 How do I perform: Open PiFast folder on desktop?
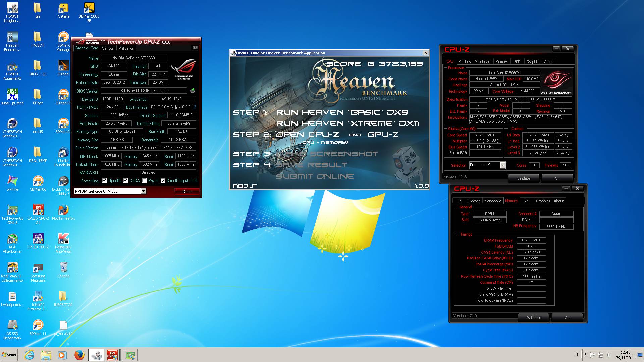(x=38, y=97)
